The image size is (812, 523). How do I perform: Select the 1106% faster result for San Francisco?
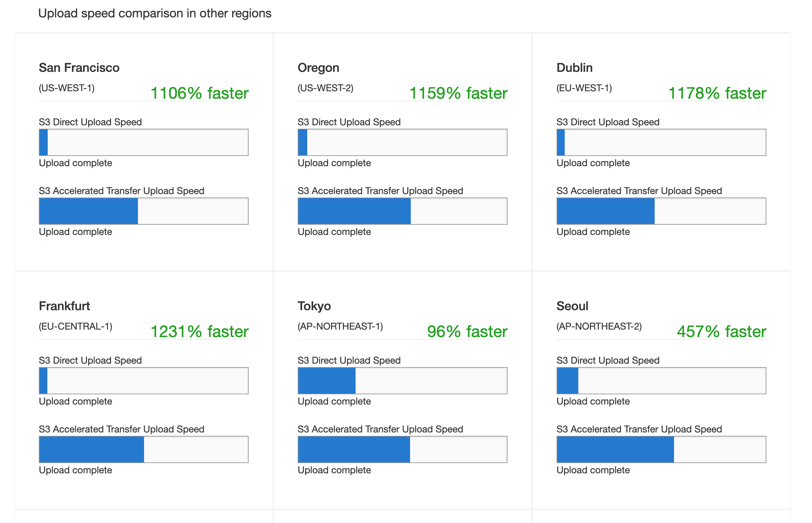coord(199,93)
